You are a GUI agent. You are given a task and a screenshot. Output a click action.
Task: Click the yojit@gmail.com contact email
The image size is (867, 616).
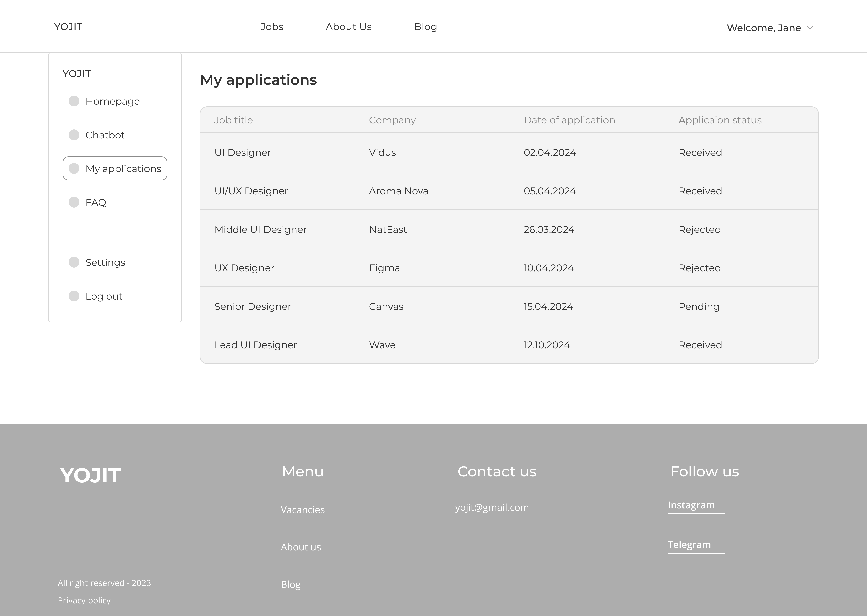[492, 508]
